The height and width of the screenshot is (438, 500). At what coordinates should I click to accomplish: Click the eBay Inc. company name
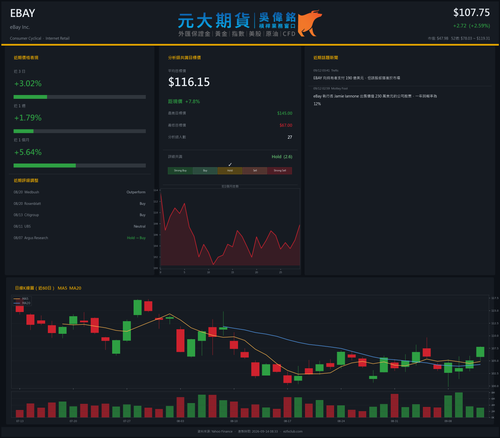[20, 27]
